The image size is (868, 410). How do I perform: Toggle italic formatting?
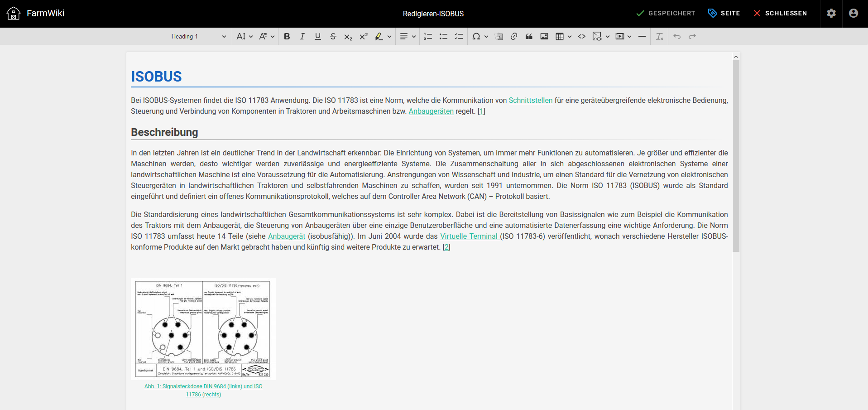click(x=302, y=37)
